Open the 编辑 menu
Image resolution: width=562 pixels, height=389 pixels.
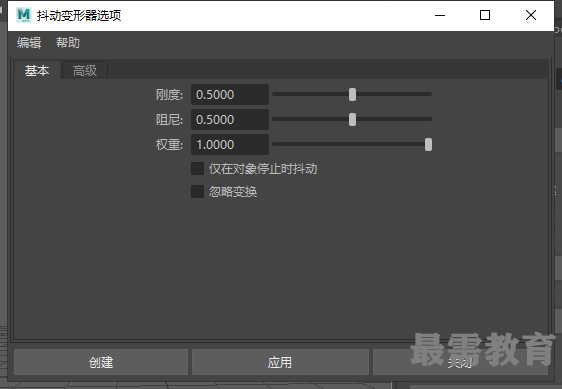pos(29,43)
